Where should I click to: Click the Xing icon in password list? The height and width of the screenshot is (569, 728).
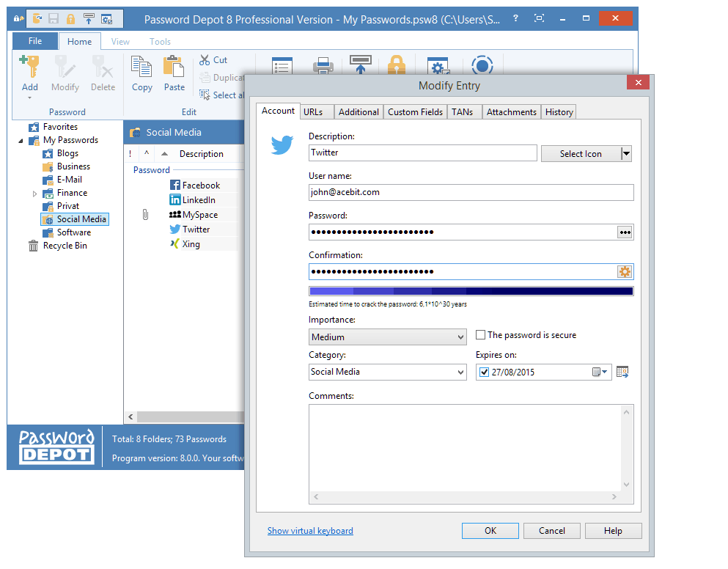(174, 244)
